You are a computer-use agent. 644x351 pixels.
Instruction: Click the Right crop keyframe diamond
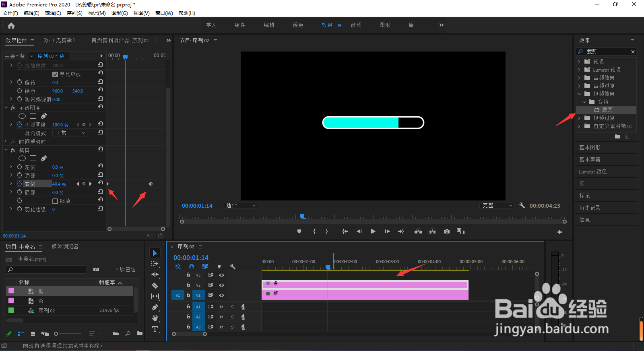tap(151, 184)
